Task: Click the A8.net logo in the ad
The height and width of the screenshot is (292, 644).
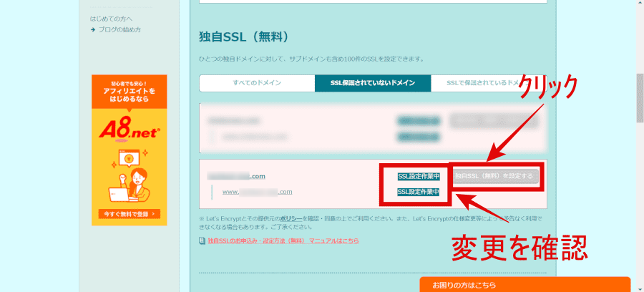Action: 129,130
